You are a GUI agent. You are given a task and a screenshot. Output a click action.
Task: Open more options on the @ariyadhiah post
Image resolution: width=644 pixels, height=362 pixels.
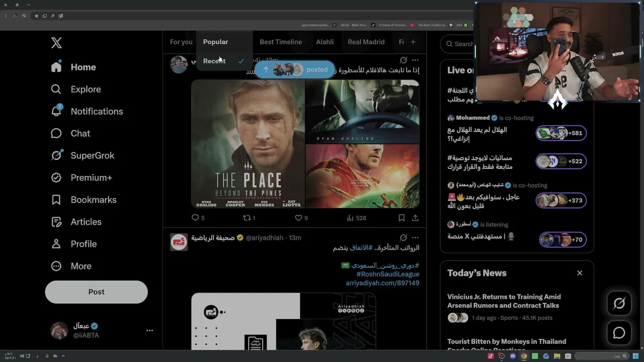415,237
